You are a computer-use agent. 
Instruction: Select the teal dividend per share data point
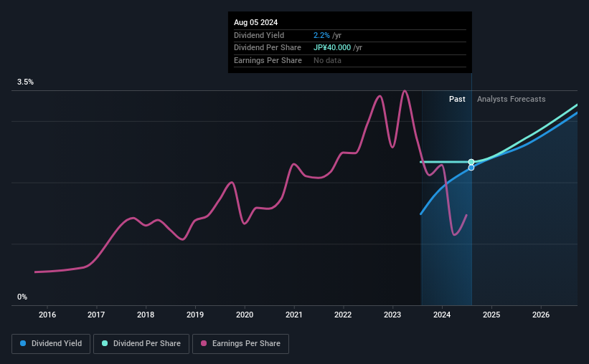471,162
